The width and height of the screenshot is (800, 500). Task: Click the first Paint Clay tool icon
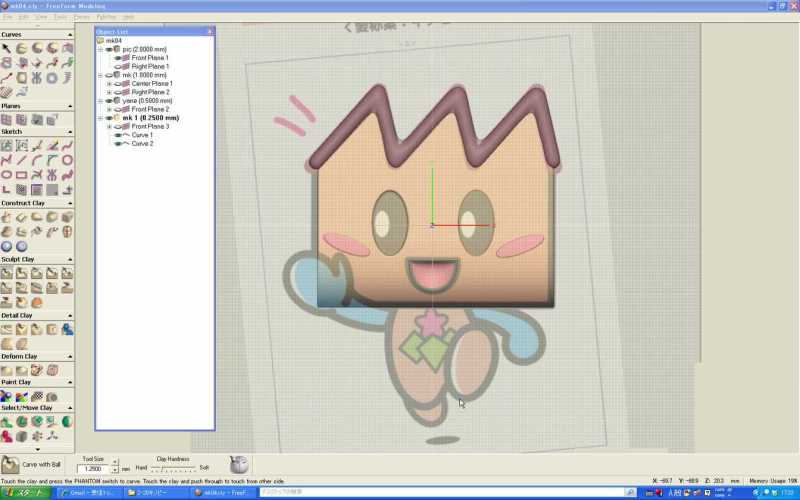(7, 396)
